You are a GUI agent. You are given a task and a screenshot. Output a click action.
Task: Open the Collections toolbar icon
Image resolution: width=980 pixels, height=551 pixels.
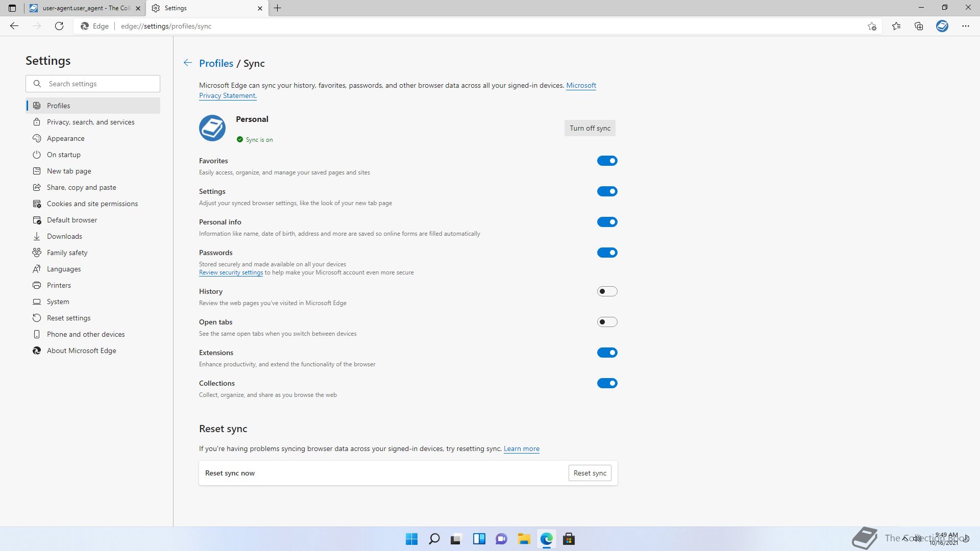(919, 26)
